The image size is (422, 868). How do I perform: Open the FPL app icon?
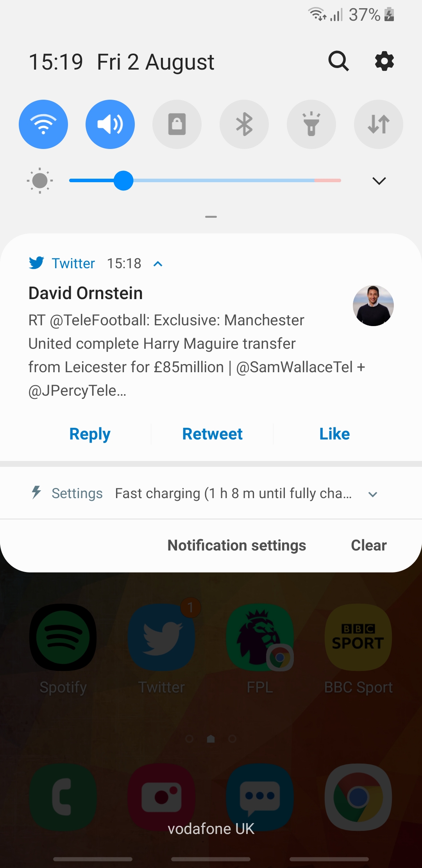pyautogui.click(x=260, y=638)
